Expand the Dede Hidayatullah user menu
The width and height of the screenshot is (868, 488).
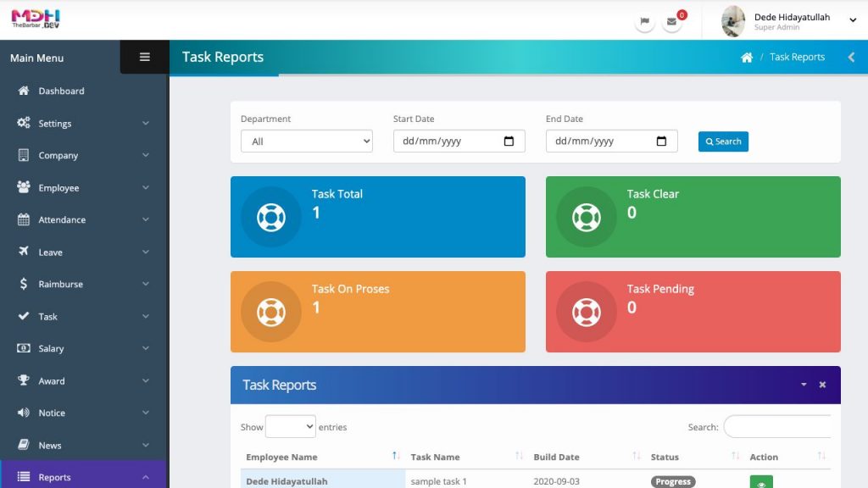tap(853, 21)
